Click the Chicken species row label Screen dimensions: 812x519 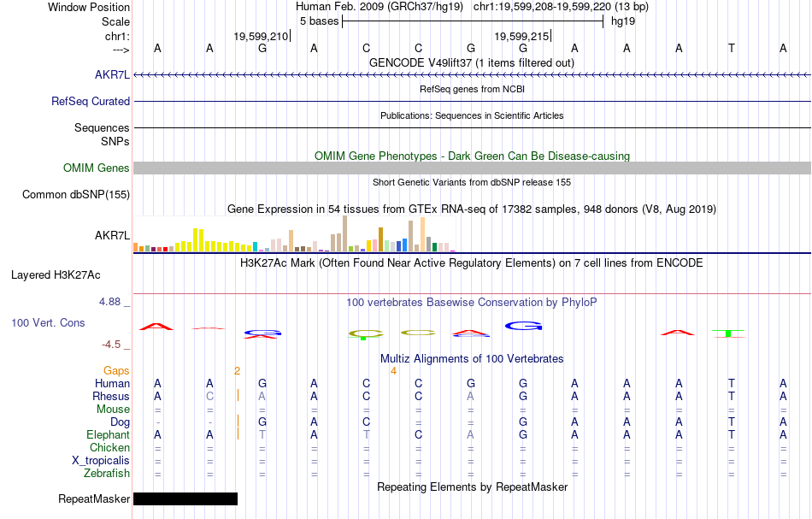(x=109, y=447)
